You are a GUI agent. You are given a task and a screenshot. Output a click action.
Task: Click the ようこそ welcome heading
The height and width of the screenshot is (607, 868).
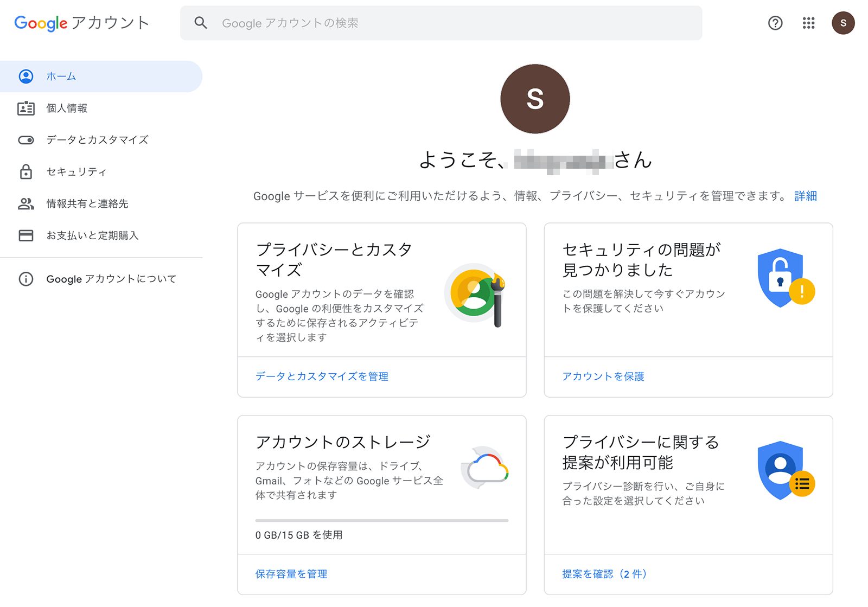pos(535,159)
